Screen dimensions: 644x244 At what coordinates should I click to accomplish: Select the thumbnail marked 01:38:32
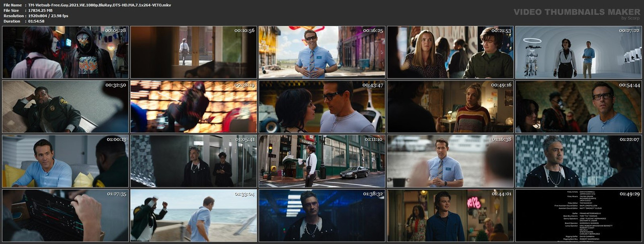(x=322, y=215)
